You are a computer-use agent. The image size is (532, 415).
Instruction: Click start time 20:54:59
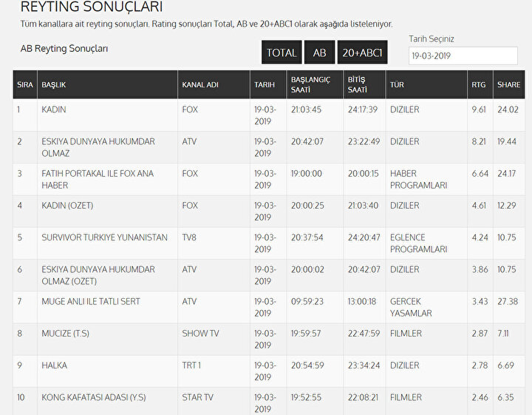pyautogui.click(x=307, y=365)
